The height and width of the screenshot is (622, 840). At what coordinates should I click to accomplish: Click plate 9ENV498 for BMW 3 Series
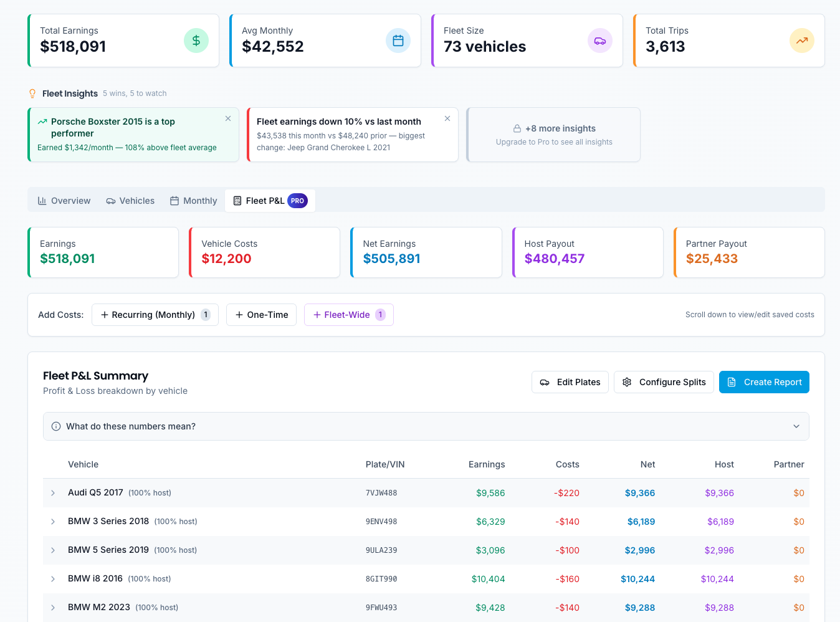pos(381,522)
